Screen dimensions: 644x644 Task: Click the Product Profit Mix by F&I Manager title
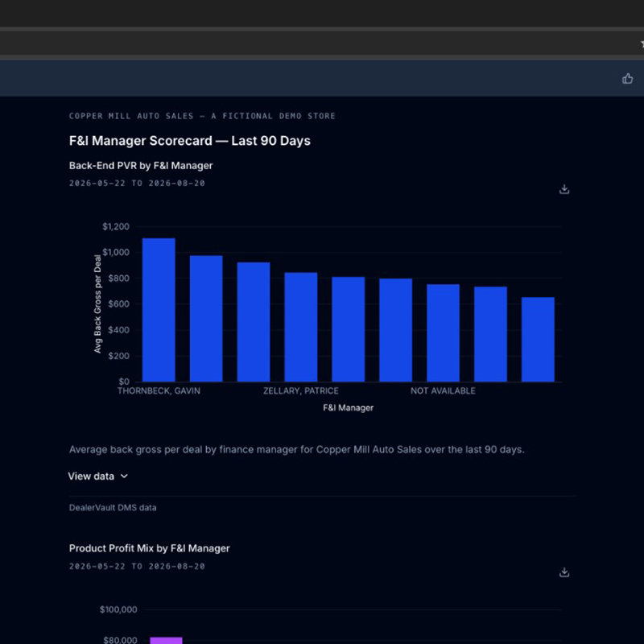(150, 548)
